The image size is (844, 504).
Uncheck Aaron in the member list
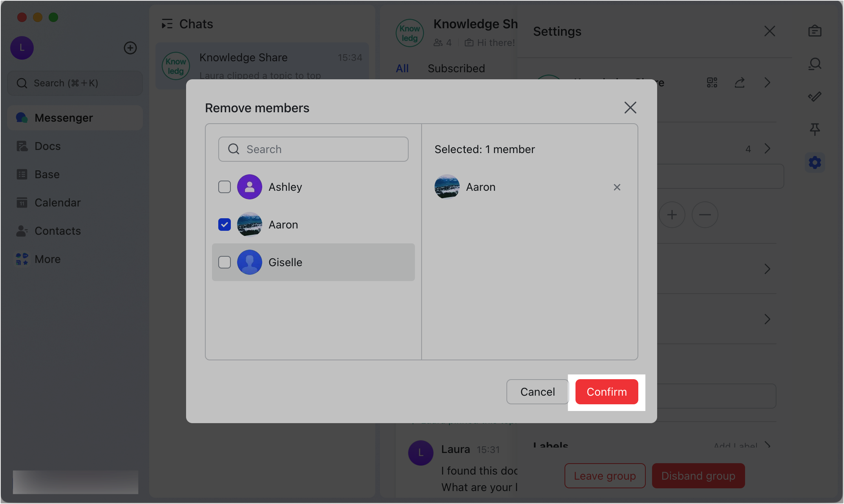225,224
